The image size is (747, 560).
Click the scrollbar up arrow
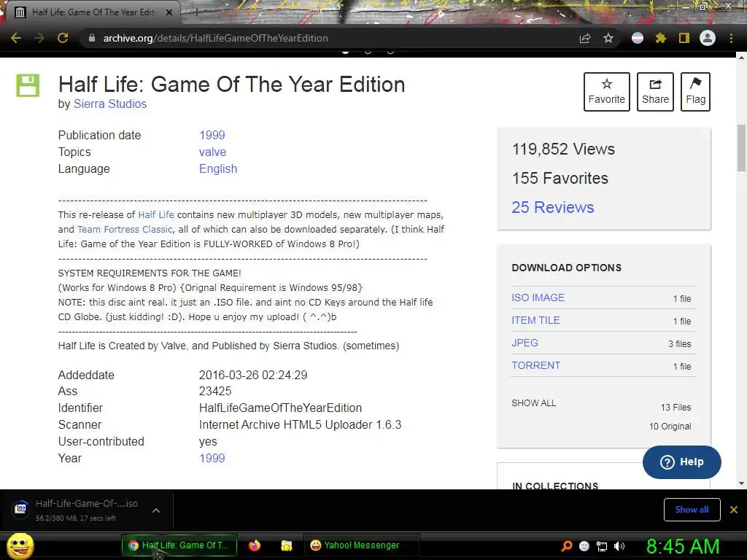click(x=741, y=58)
